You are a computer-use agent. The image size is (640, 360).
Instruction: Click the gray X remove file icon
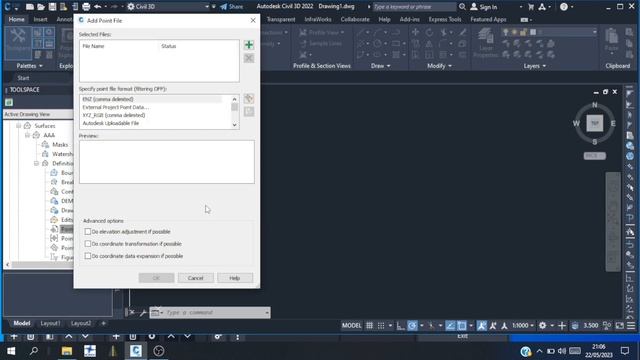coord(249,58)
